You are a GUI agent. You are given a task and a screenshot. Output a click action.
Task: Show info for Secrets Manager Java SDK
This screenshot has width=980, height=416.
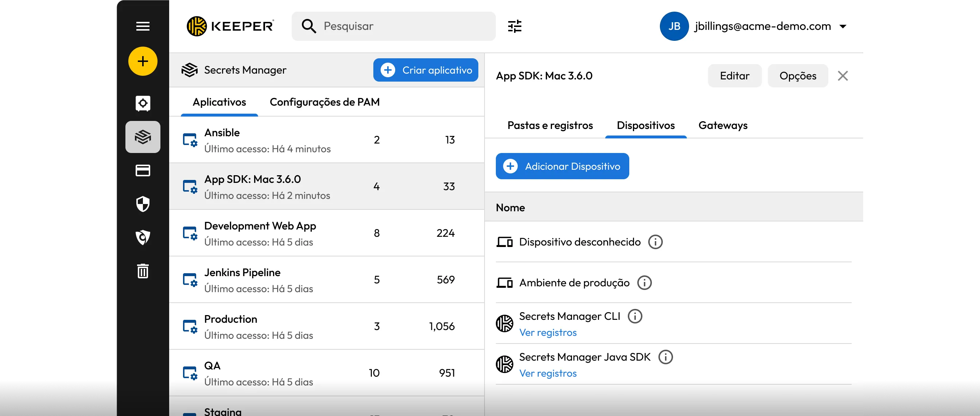click(665, 357)
